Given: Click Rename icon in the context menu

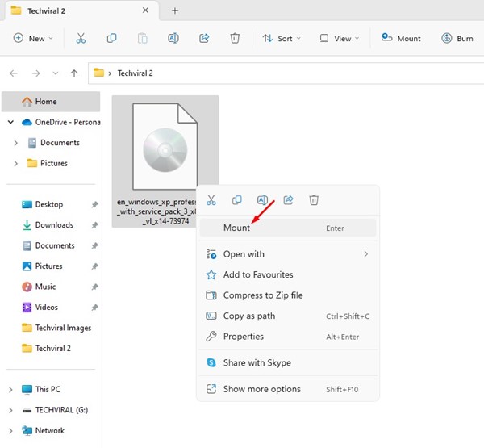Looking at the screenshot, I should click(x=262, y=200).
